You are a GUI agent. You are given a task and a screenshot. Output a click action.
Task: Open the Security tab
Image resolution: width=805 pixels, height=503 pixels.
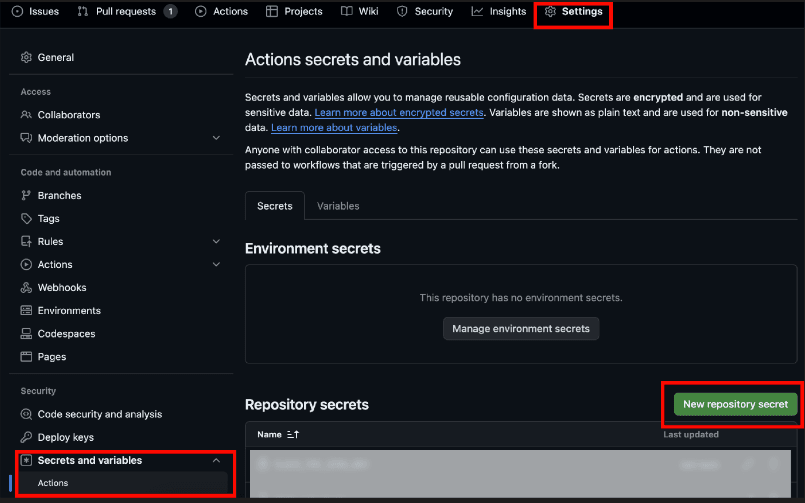[x=425, y=11]
